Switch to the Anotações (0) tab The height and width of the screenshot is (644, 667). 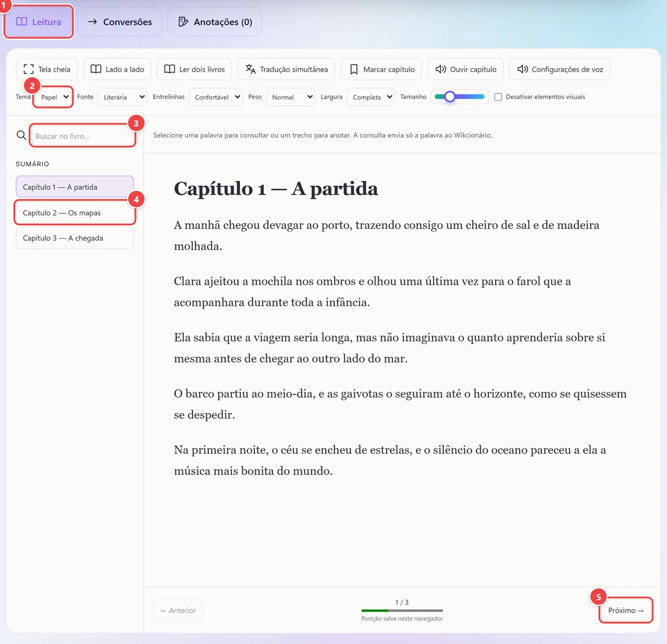point(215,22)
